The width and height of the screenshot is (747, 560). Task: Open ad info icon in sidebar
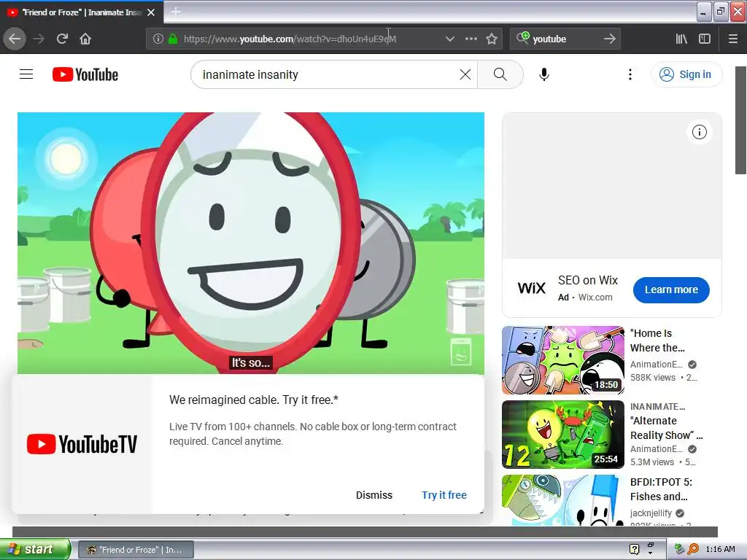[x=700, y=132]
